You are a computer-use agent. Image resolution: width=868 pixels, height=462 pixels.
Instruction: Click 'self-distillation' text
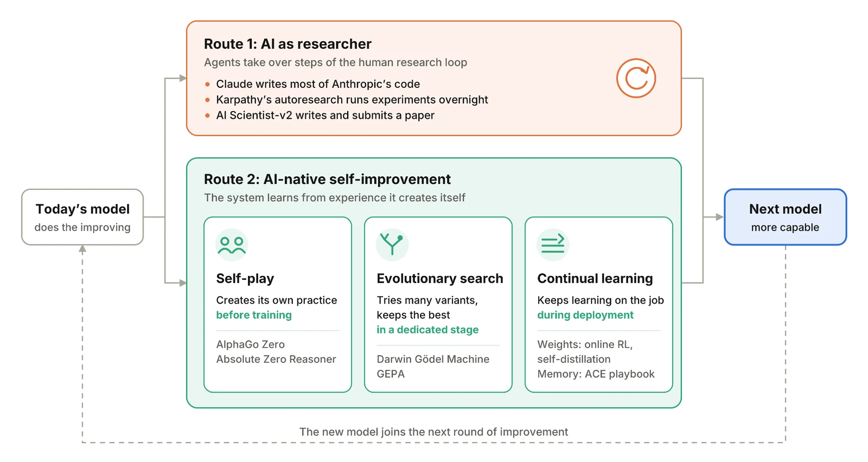(574, 359)
